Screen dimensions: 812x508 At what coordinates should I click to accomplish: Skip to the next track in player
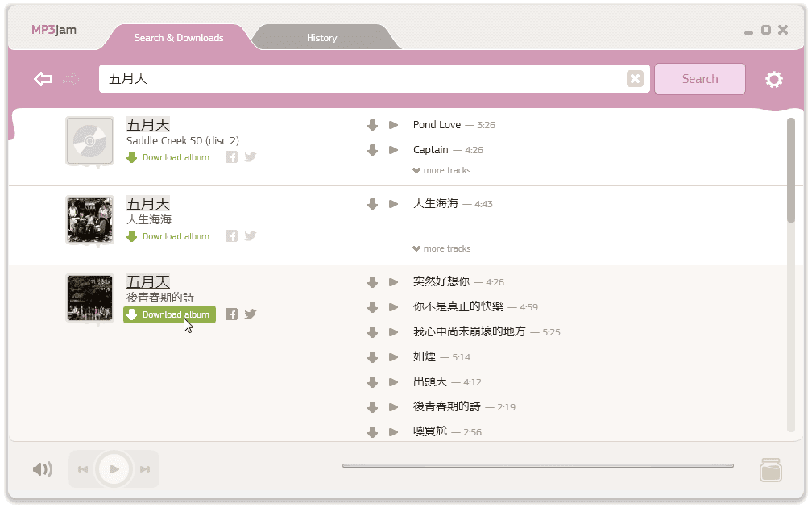(145, 469)
